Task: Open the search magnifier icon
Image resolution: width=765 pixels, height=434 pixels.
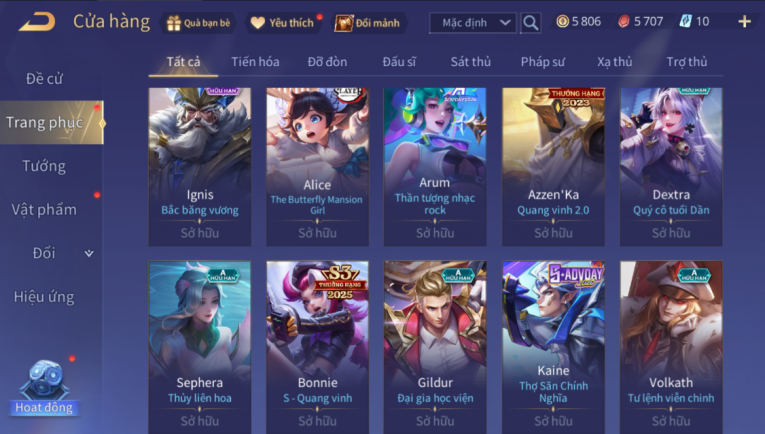Action: (x=531, y=22)
